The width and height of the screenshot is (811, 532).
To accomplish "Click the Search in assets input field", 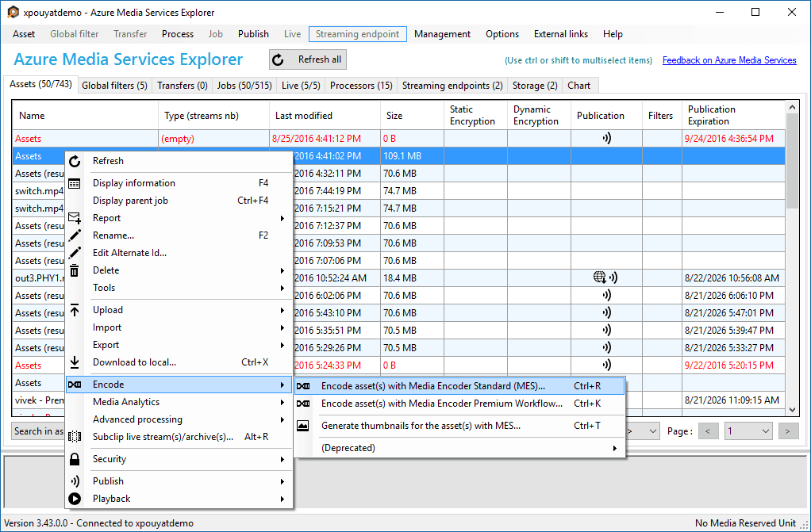I will [x=39, y=431].
